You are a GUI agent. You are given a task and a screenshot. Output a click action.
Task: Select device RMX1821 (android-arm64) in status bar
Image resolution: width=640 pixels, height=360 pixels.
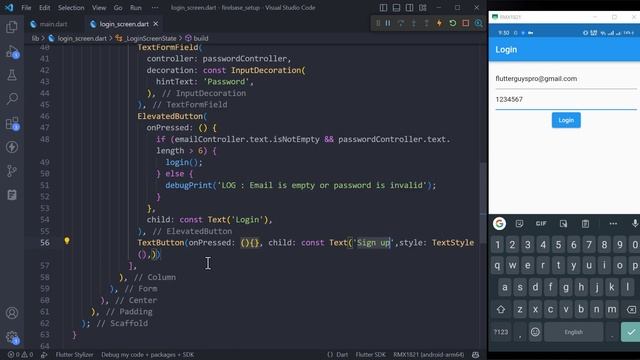click(x=429, y=355)
